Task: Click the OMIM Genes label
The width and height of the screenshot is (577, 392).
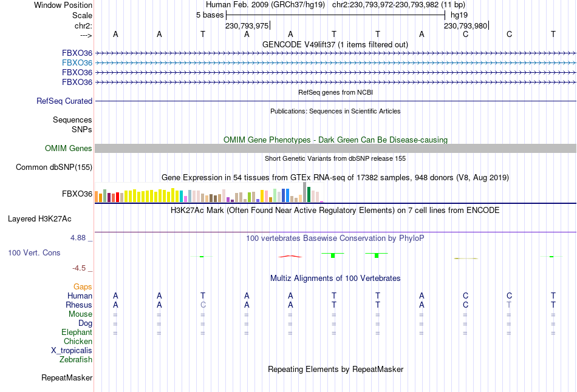Action: pos(68,148)
